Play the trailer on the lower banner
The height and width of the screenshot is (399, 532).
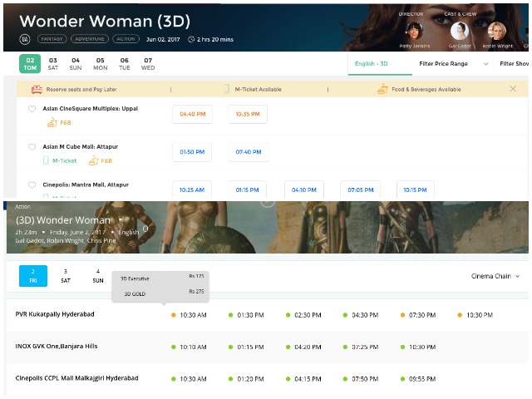[268, 203]
